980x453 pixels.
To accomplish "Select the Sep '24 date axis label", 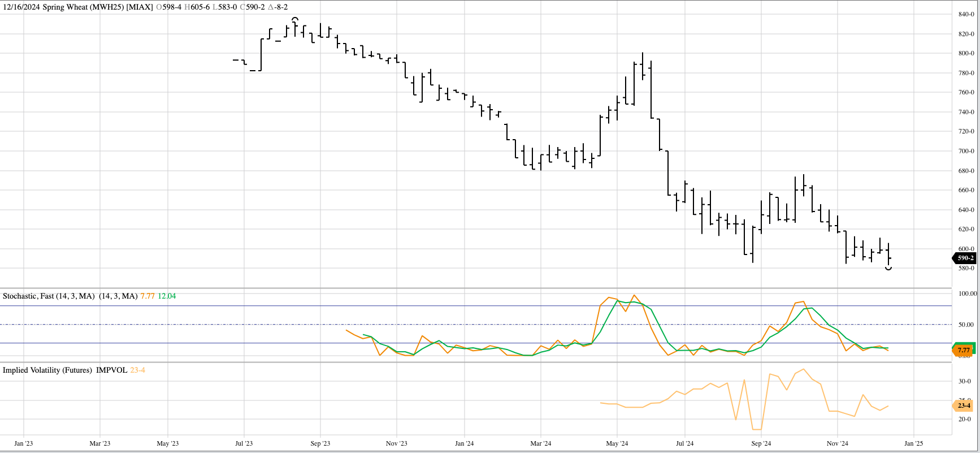I will 761,443.
